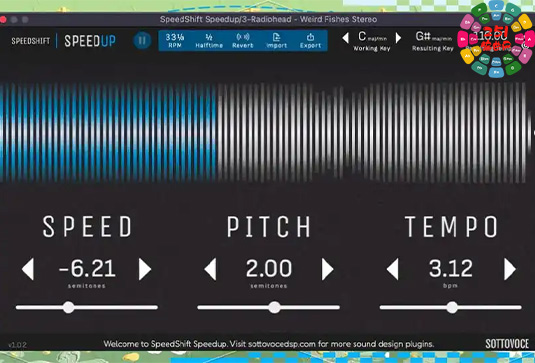The height and width of the screenshot is (363, 535).
Task: Click the Pitch slider handle
Action: point(275,307)
